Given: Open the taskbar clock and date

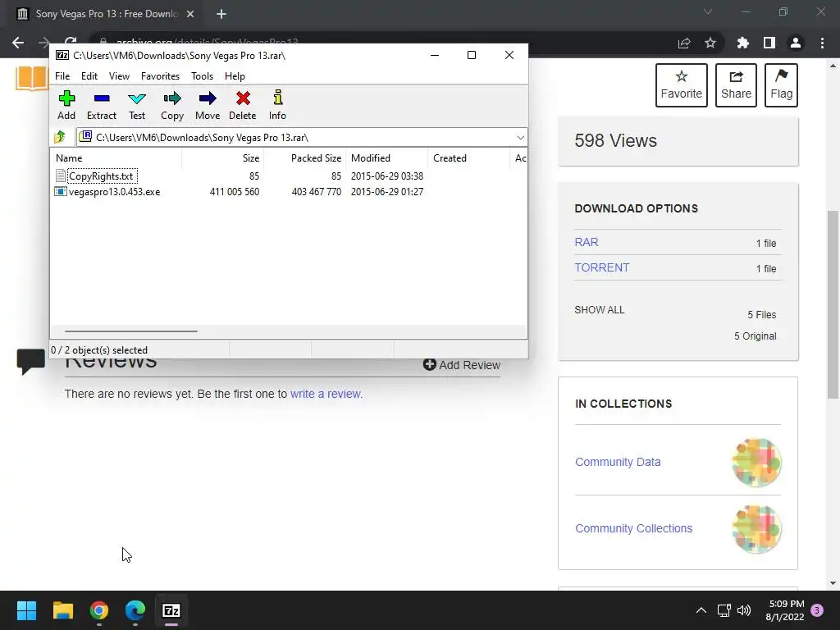Looking at the screenshot, I should click(x=785, y=610).
